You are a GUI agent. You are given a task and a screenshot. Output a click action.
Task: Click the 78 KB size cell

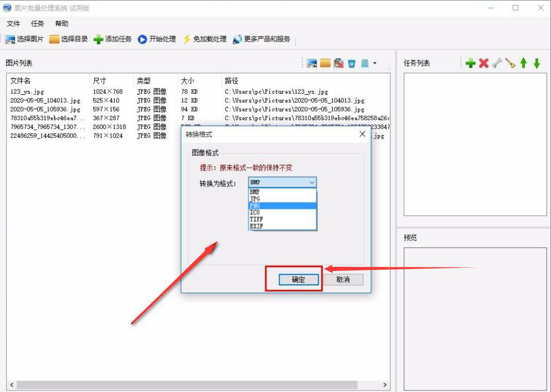[190, 92]
